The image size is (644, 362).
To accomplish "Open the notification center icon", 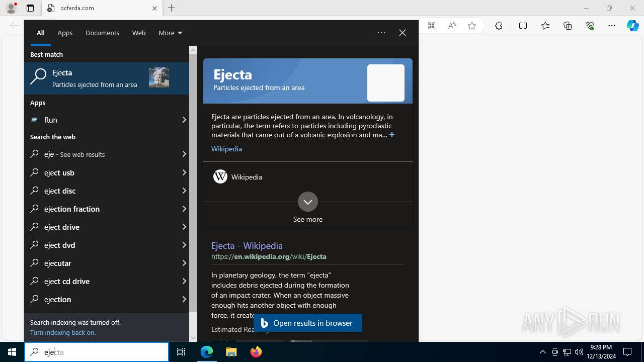I will (627, 352).
